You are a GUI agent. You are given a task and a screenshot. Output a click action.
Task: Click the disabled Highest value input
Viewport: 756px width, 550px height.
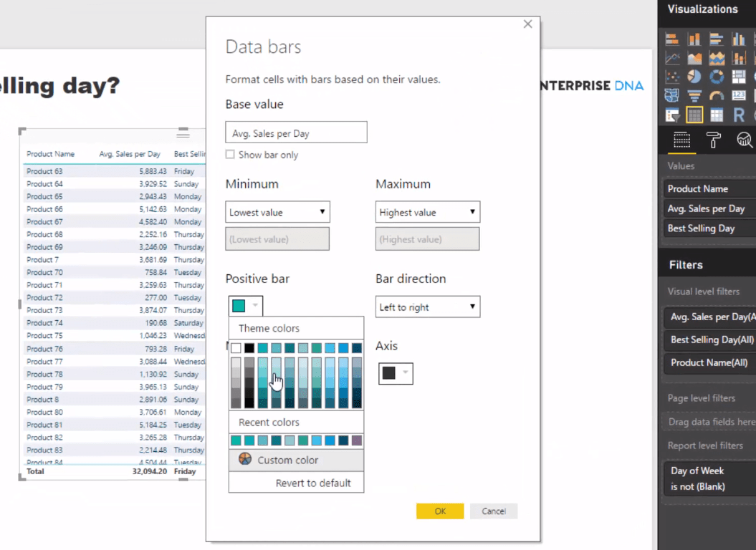pos(428,239)
